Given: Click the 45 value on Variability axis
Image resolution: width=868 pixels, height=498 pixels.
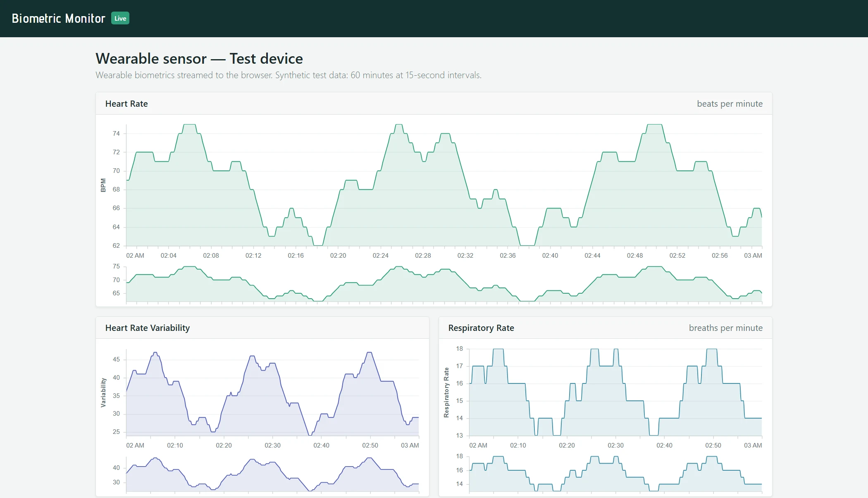Looking at the screenshot, I should pos(116,359).
